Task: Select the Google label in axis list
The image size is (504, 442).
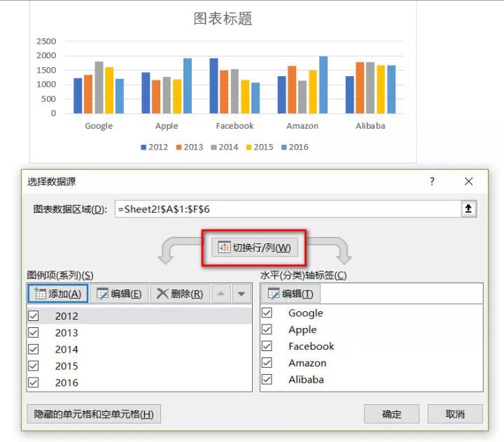Action: tap(306, 313)
